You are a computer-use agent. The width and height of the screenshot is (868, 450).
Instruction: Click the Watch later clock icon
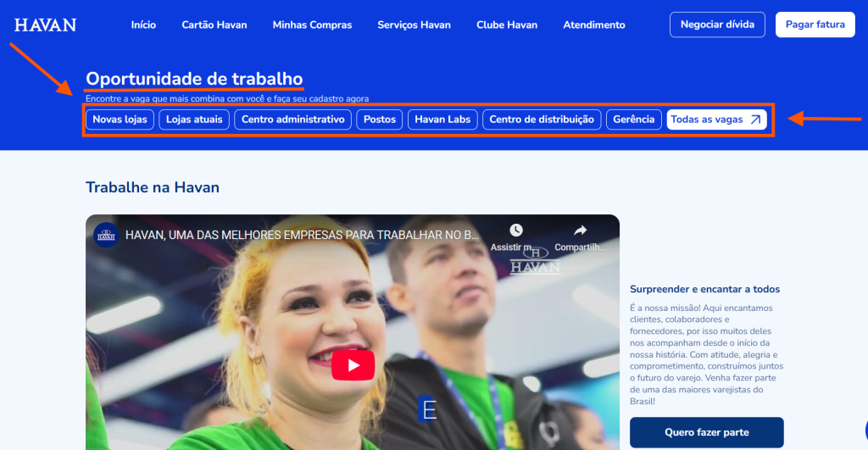(x=516, y=231)
